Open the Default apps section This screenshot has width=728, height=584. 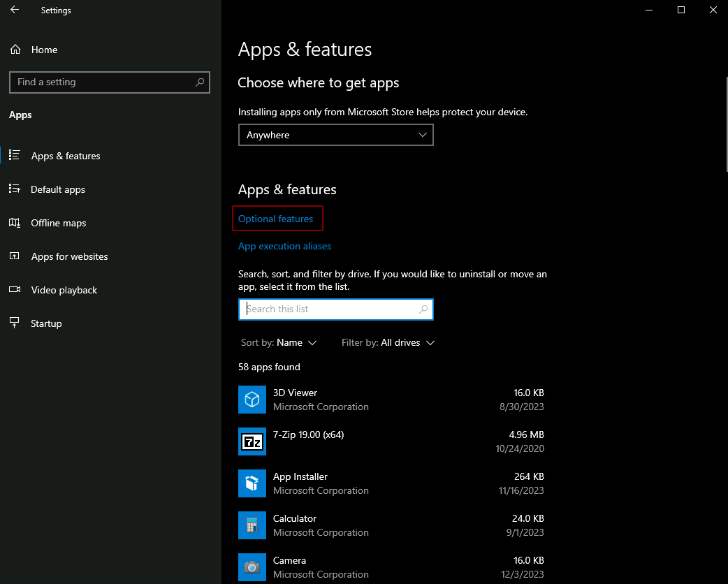click(x=58, y=189)
